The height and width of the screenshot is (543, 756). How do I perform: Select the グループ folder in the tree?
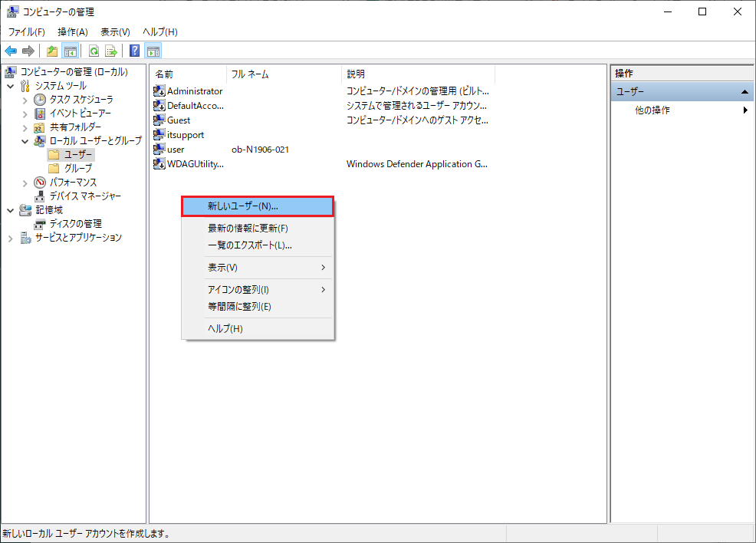click(x=77, y=169)
